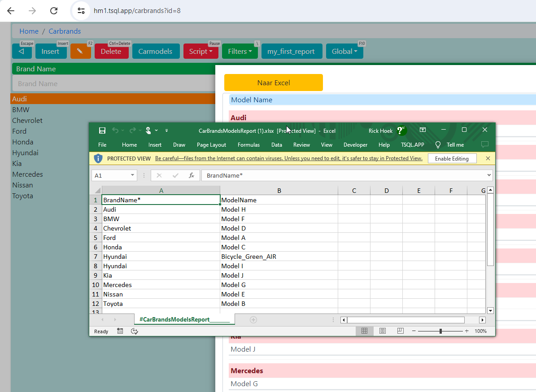Click the Carbrands breadcrumb link
The image size is (536, 392).
[65, 31]
